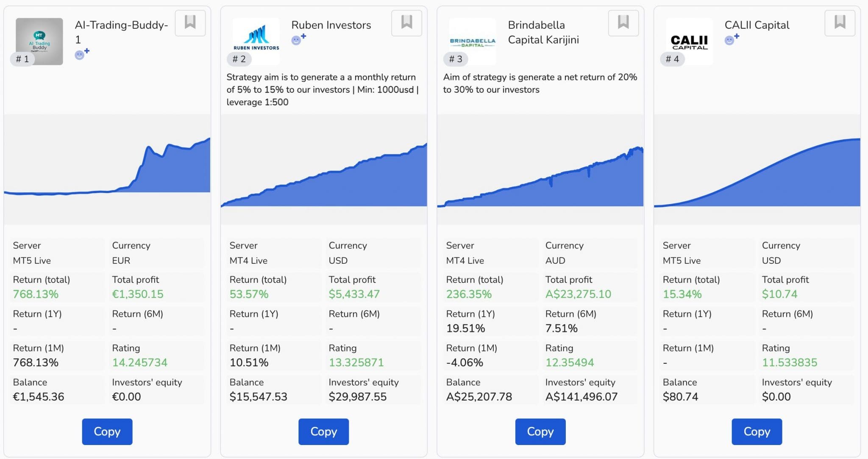
Task: Select 1M return 10.51%
Action: (249, 362)
